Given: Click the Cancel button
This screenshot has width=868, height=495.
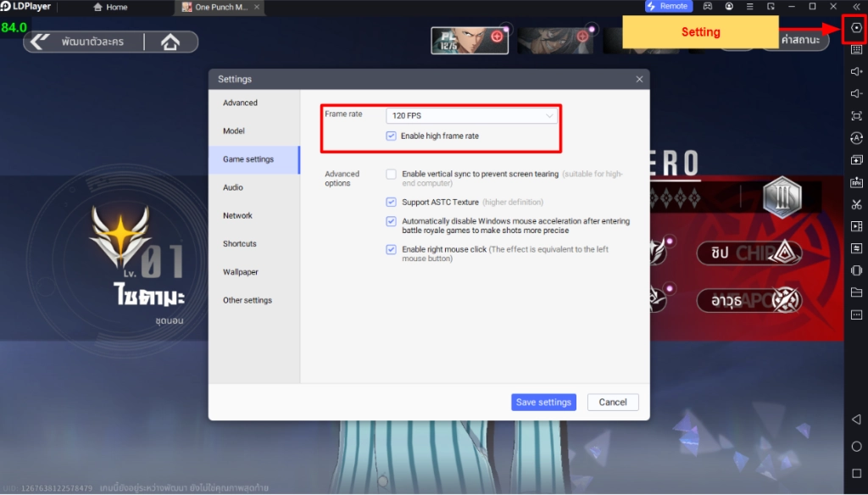Looking at the screenshot, I should click(x=613, y=402).
